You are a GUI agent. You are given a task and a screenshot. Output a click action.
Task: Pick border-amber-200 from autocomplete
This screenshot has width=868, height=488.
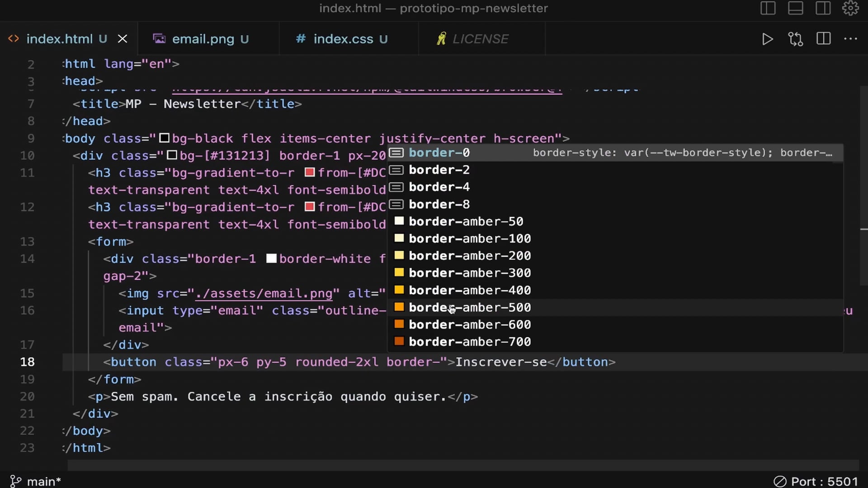point(615,256)
